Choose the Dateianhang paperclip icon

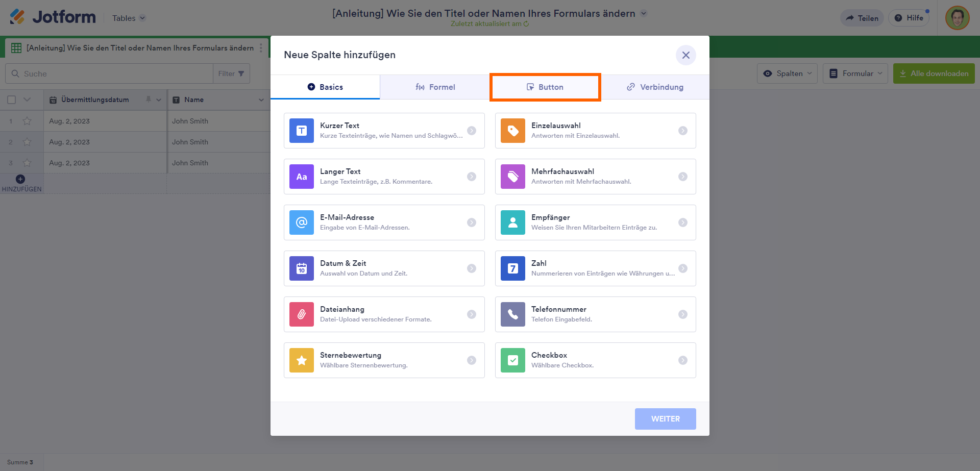[302, 314]
